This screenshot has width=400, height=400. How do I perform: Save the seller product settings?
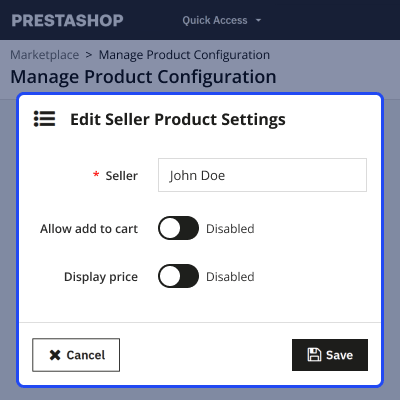[330, 355]
